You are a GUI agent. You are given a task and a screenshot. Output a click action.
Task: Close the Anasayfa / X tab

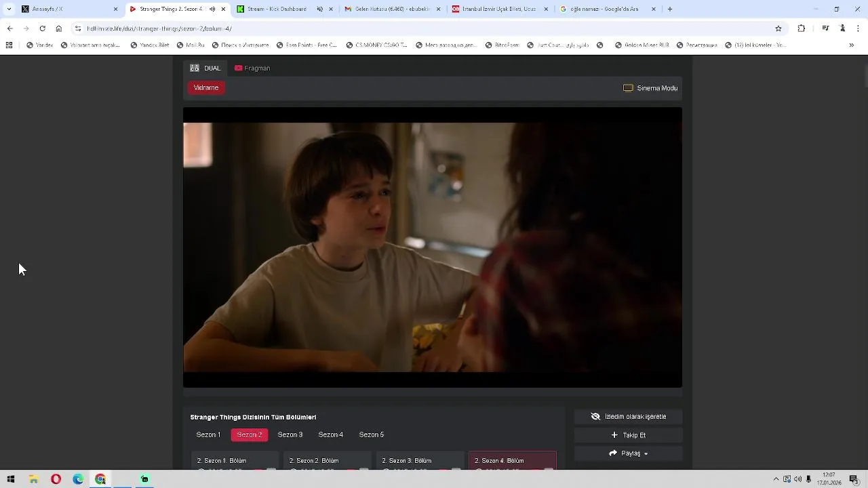[x=115, y=9]
